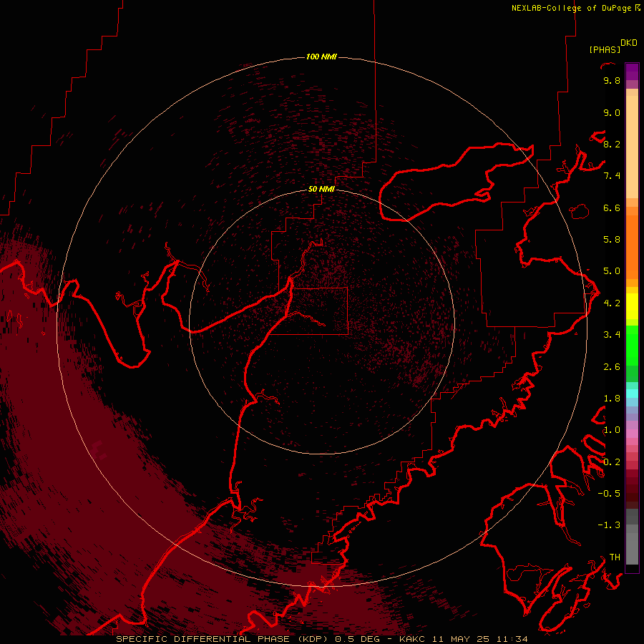Click the KAKC station identifier in caption
This screenshot has width=644, height=644.
point(413,639)
